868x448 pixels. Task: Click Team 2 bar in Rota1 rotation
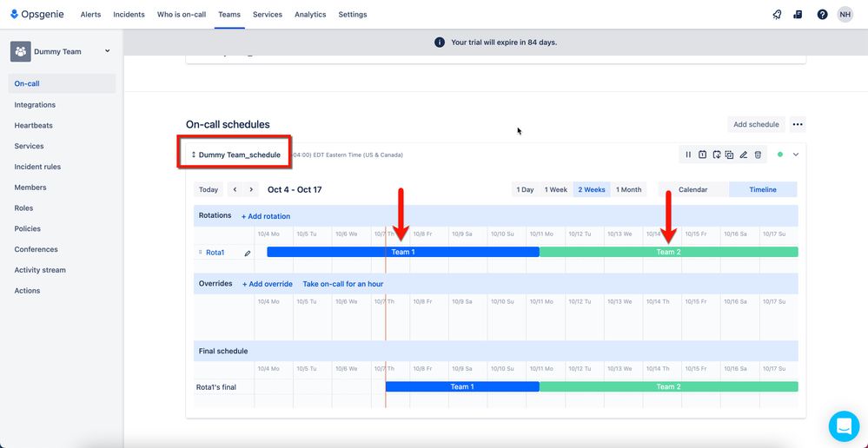(x=669, y=252)
